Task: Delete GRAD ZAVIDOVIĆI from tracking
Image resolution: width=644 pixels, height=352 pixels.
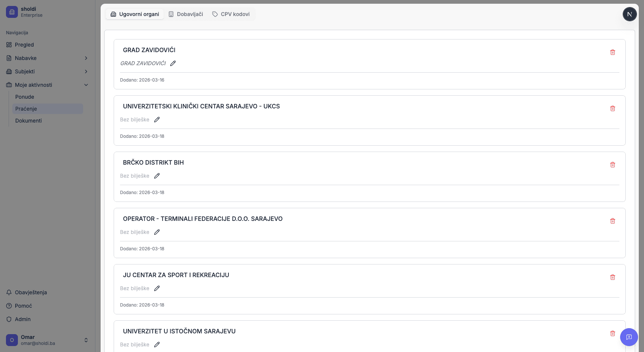Action: point(612,52)
